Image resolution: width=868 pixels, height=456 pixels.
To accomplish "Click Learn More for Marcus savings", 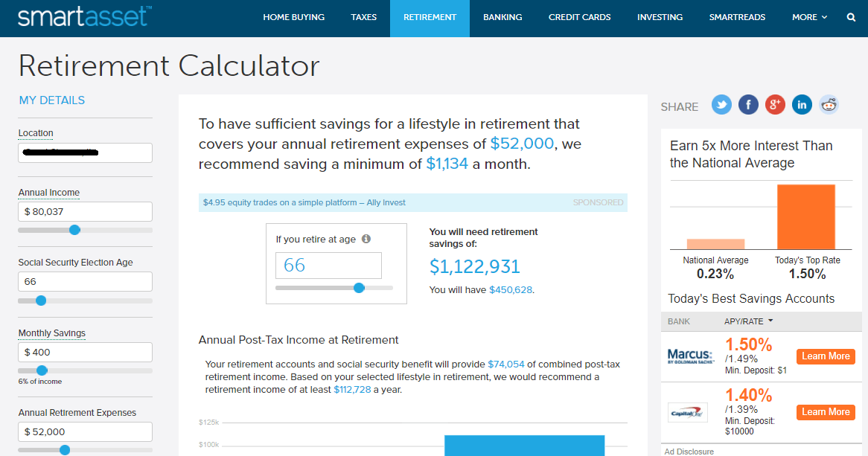I will coord(826,356).
